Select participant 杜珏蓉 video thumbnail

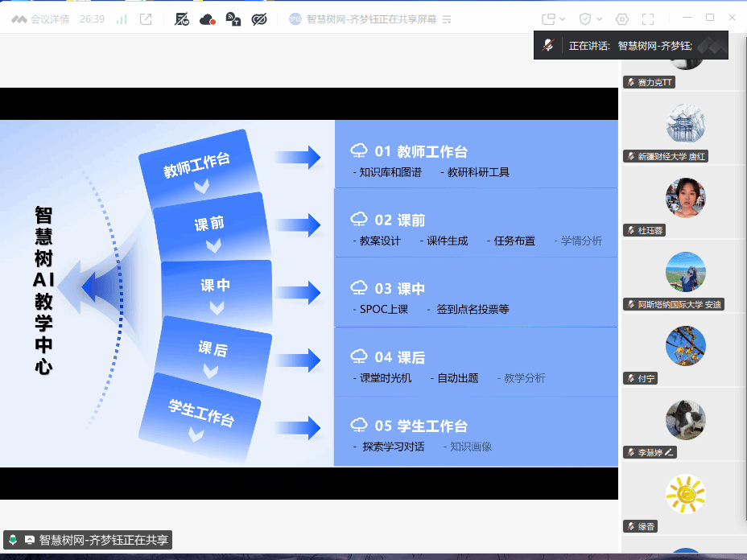coord(685,198)
